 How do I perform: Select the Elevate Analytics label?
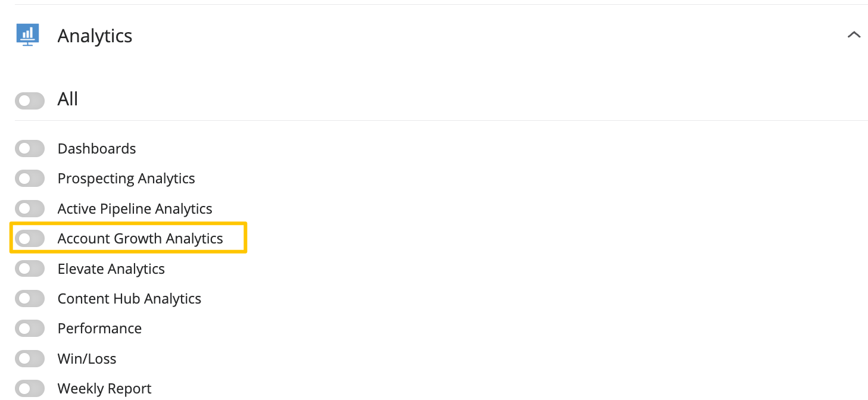click(x=111, y=269)
